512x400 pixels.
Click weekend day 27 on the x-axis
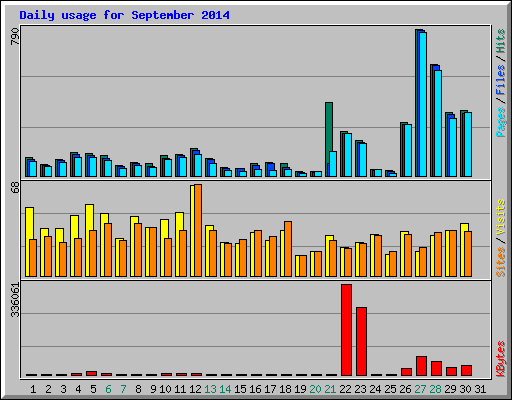420,389
